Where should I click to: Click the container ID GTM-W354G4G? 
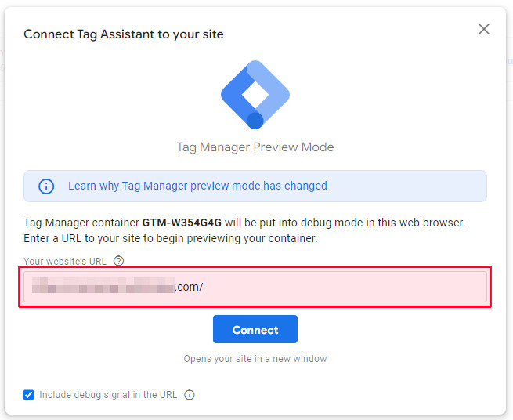click(182, 223)
